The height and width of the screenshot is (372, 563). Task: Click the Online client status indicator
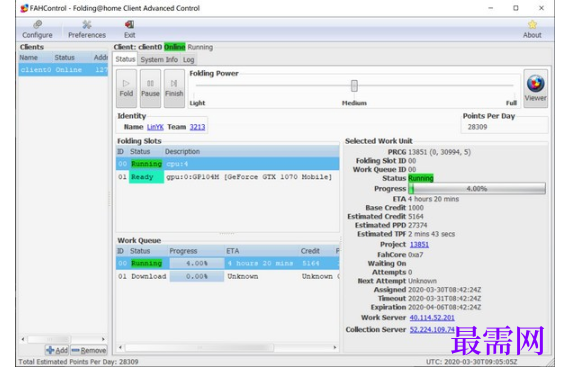tap(175, 47)
